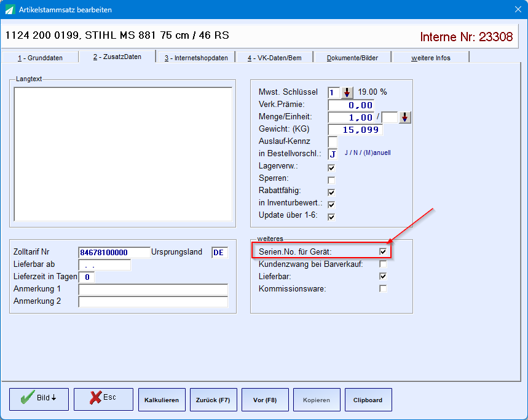Click the green checkmark Bild button
The image size is (528, 420).
[39, 399]
